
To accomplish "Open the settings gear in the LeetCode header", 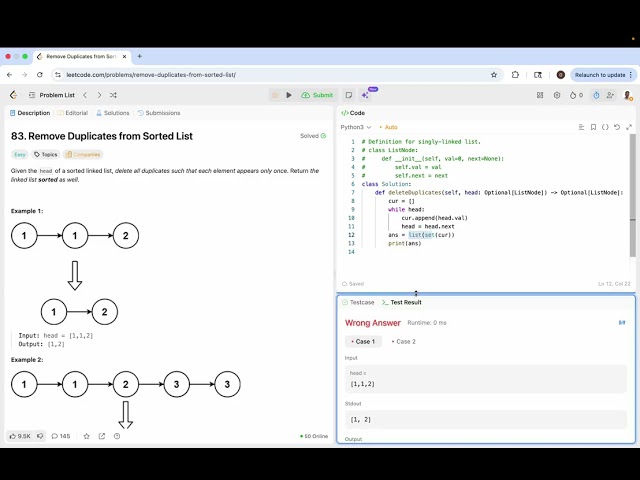I will click(557, 95).
